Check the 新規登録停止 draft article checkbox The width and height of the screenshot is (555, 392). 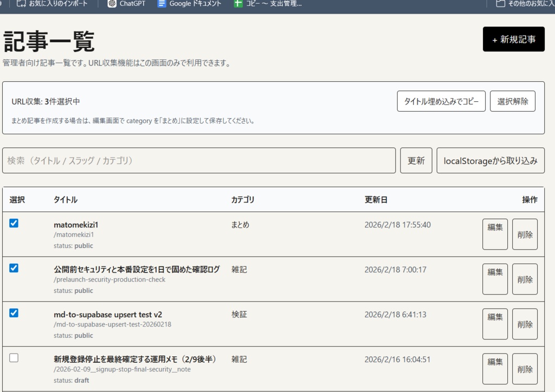point(14,357)
